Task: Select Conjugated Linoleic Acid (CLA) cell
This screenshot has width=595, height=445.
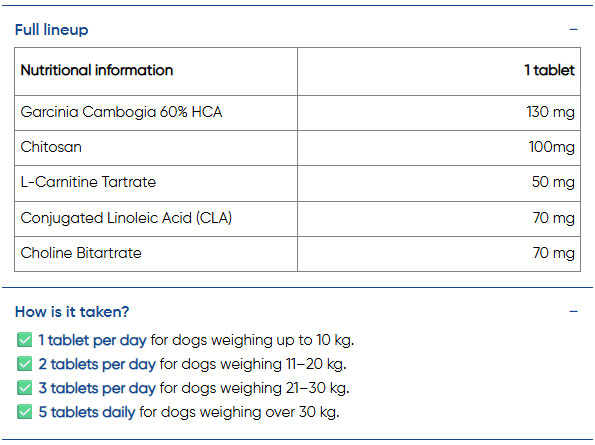Action: point(156,219)
